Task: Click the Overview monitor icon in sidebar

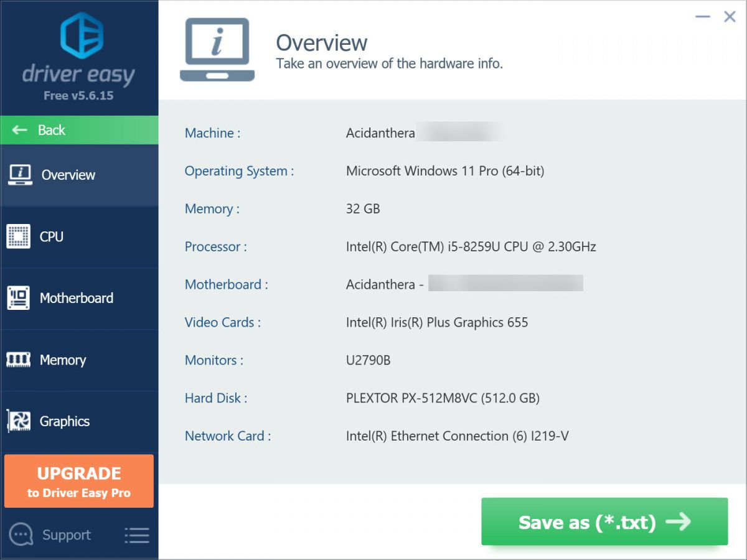Action: click(20, 175)
